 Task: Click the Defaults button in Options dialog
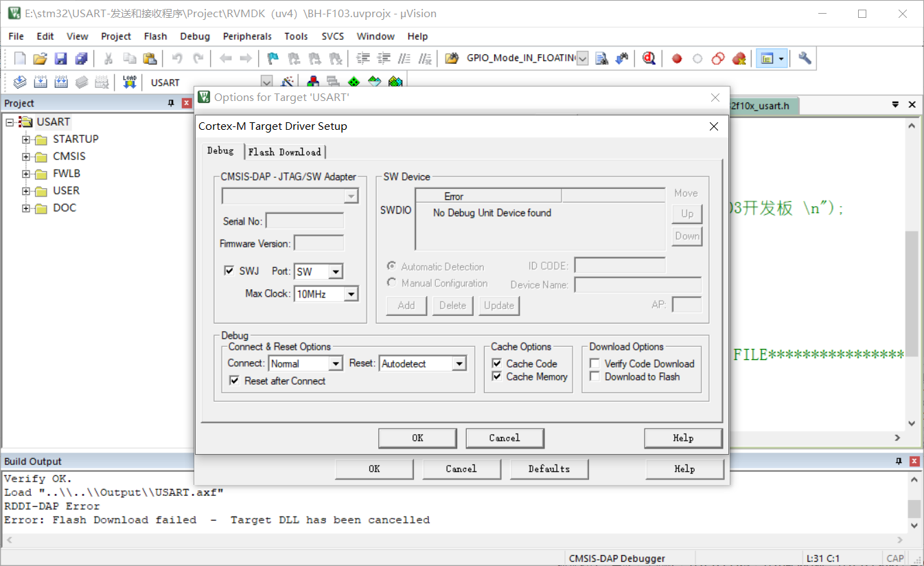coord(549,468)
